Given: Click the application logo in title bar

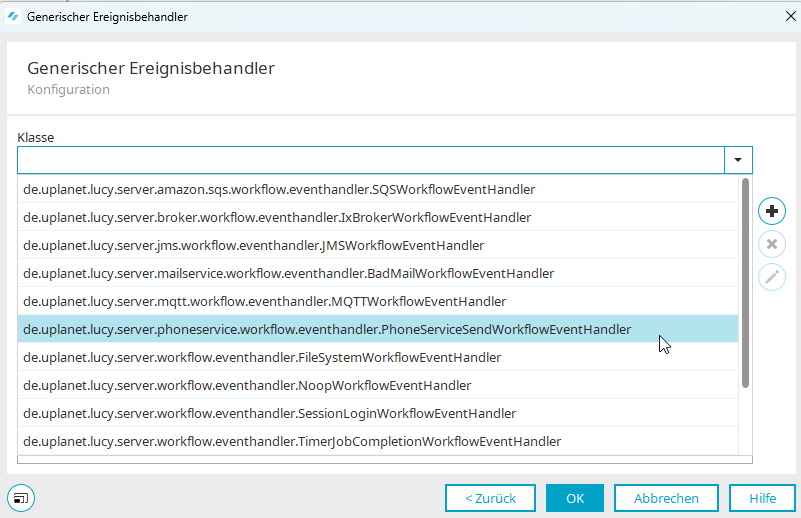Looking at the screenshot, I should click(x=13, y=16).
